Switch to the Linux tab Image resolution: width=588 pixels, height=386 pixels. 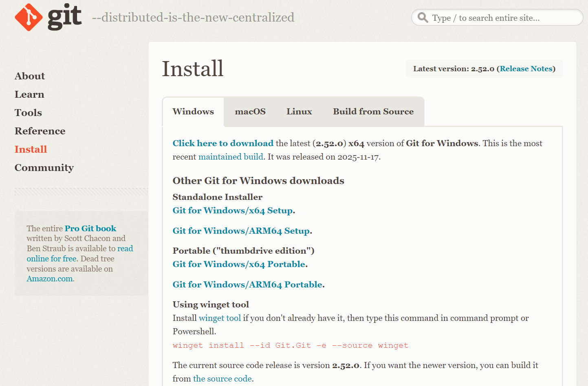pyautogui.click(x=299, y=112)
